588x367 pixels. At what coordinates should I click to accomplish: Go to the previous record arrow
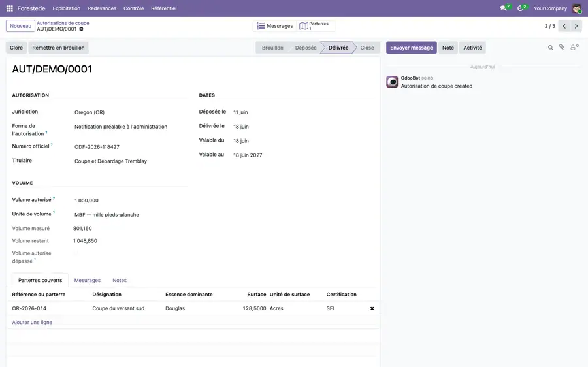click(564, 26)
